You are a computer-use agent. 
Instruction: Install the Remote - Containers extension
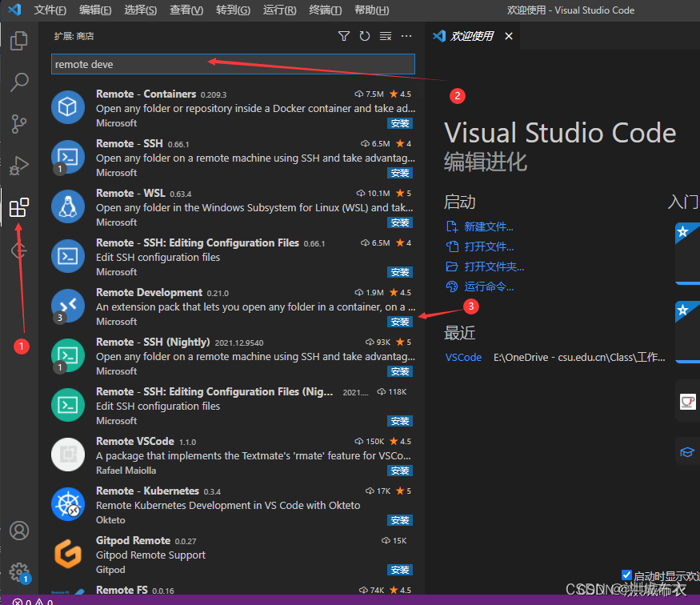(399, 123)
